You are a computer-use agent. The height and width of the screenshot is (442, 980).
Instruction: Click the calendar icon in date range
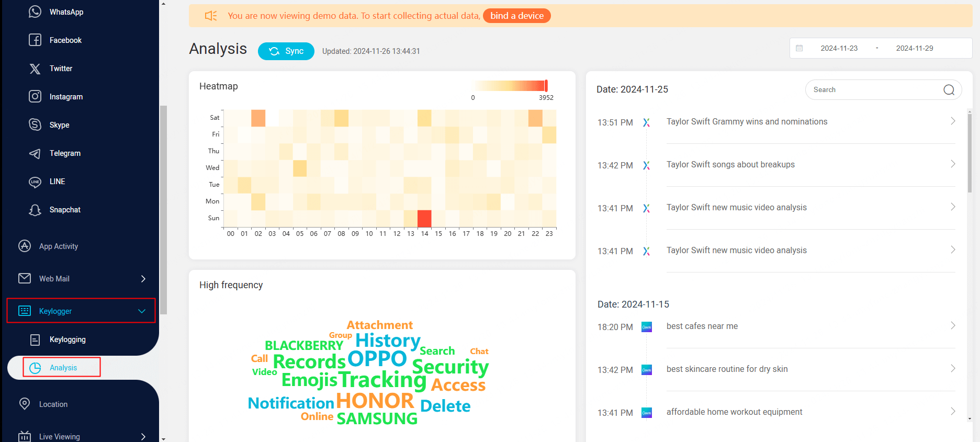(x=799, y=48)
